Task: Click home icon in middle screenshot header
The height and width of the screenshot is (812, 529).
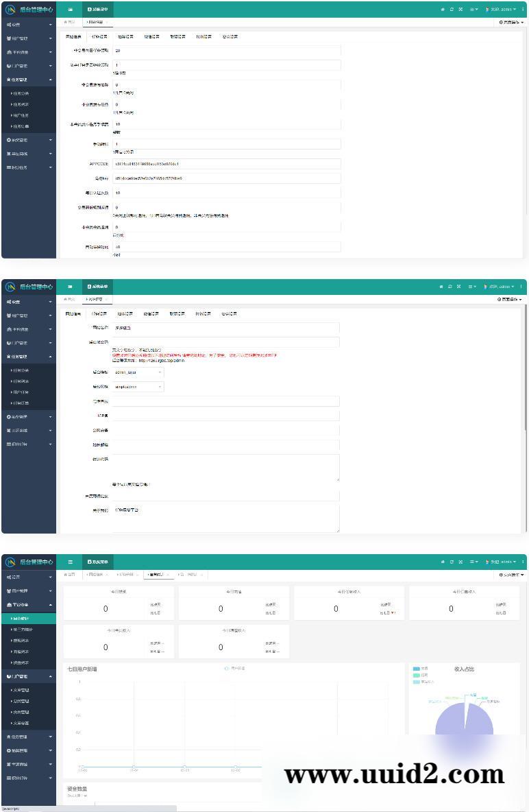Action: point(441,287)
